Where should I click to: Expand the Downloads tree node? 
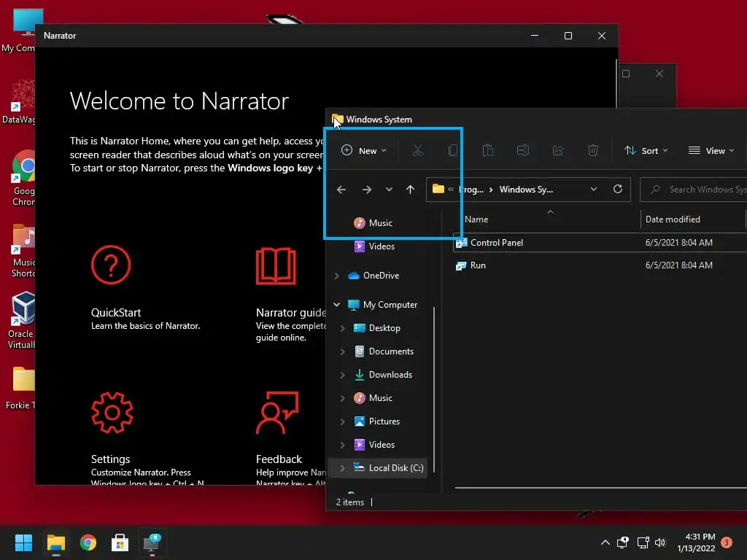coord(343,375)
